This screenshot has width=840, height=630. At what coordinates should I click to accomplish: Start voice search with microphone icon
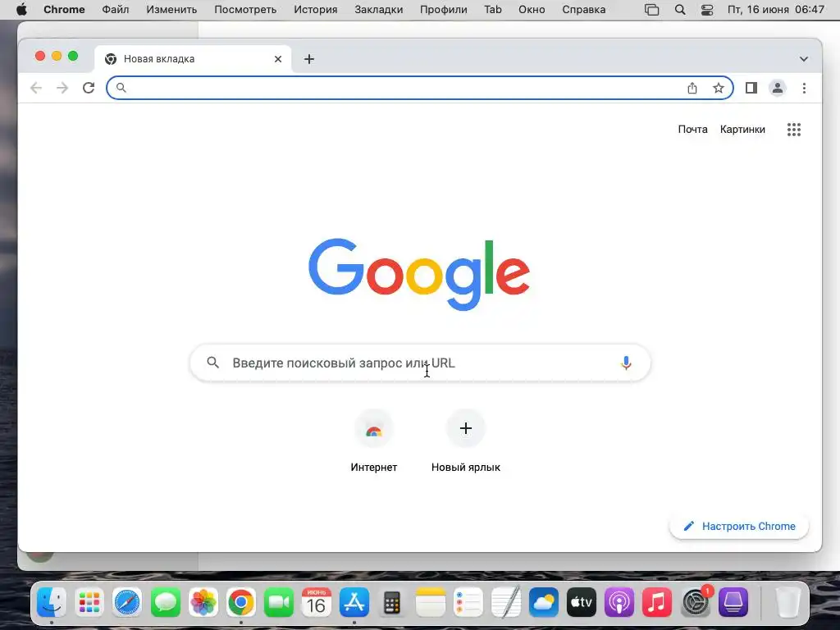click(626, 363)
